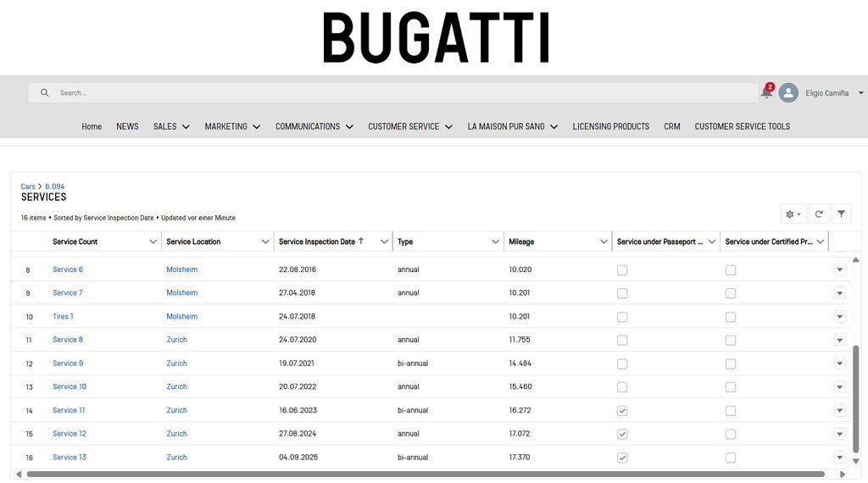Open the filter panel funnel icon
Image resolution: width=868 pixels, height=483 pixels.
coord(842,214)
